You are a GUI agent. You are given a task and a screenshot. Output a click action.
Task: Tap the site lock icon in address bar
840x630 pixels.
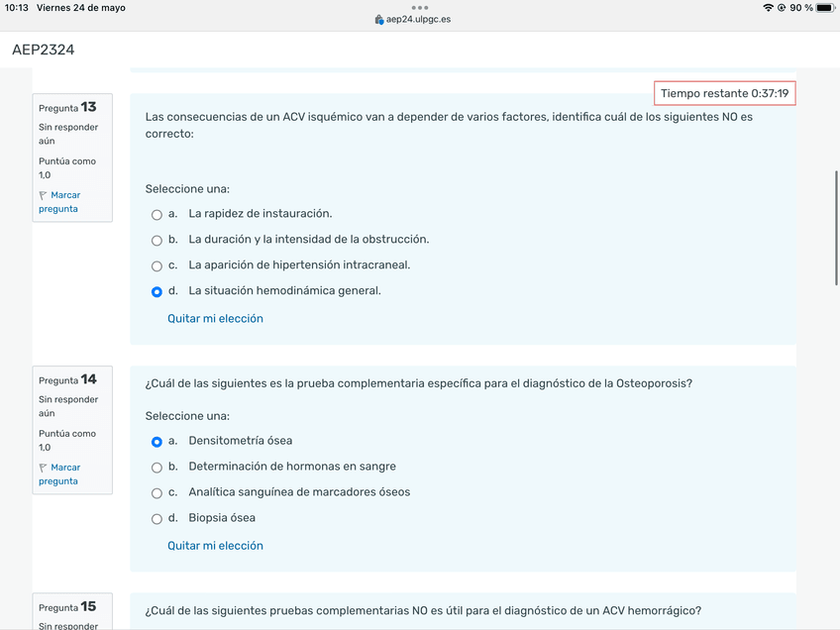pyautogui.click(x=379, y=20)
